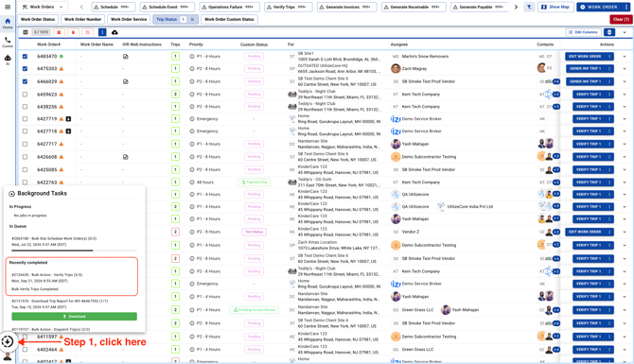Screen dimensions: 634x364
Task: Click the second red bulk action icon
Action: point(73,32)
